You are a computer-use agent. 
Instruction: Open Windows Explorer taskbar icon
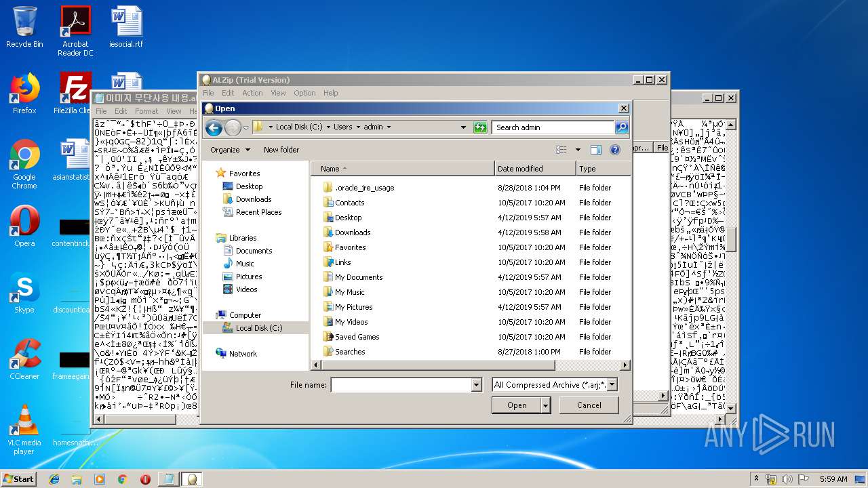click(x=77, y=479)
